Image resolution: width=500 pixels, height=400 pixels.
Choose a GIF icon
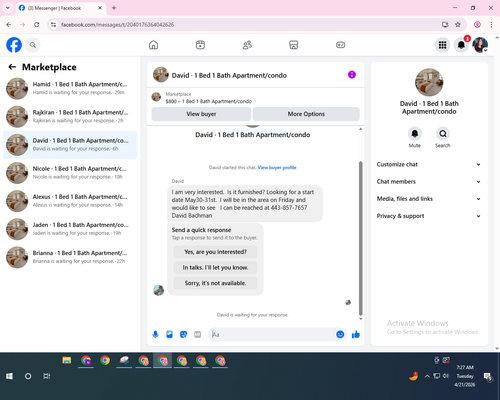click(198, 334)
